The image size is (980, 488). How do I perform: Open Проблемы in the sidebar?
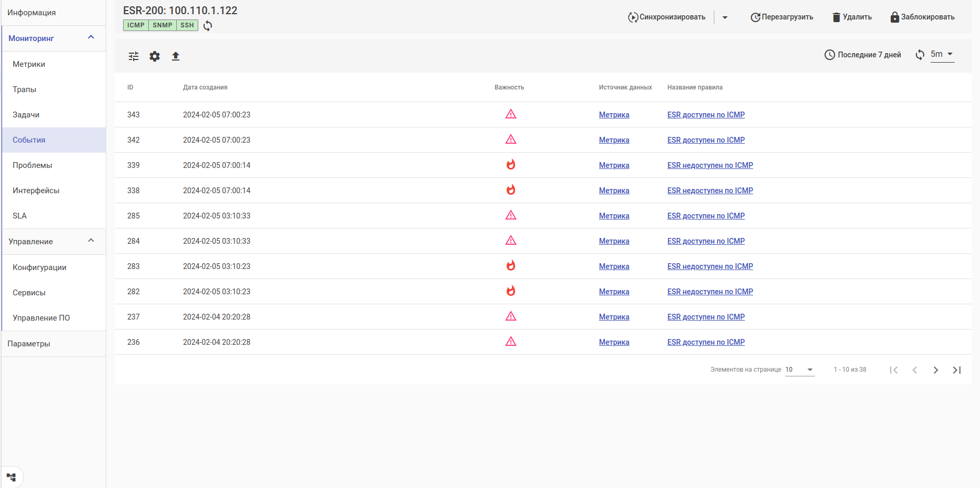click(33, 165)
